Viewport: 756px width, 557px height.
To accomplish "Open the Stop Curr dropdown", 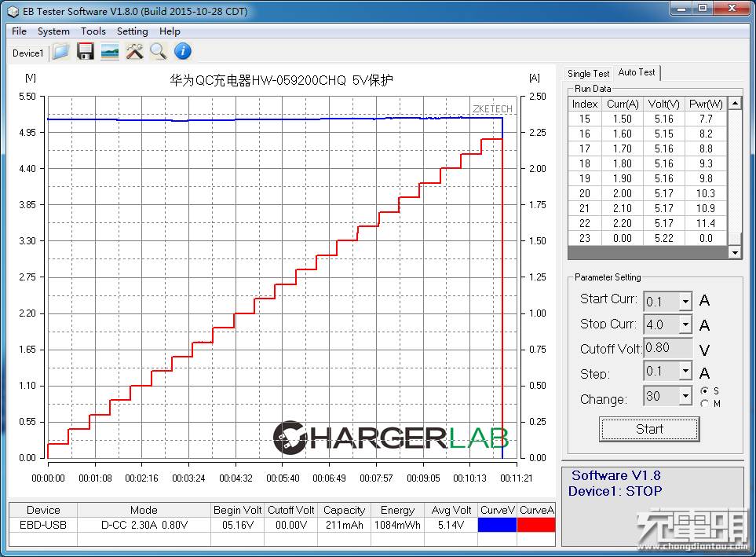I will (x=685, y=324).
